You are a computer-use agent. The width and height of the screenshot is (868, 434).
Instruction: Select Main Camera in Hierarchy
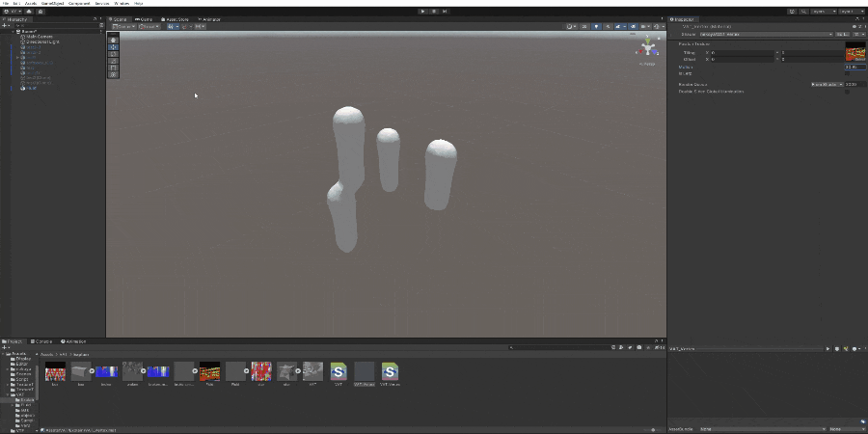(x=40, y=37)
